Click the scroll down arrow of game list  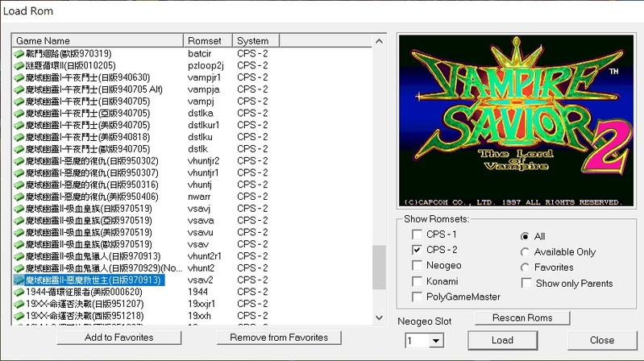379,317
